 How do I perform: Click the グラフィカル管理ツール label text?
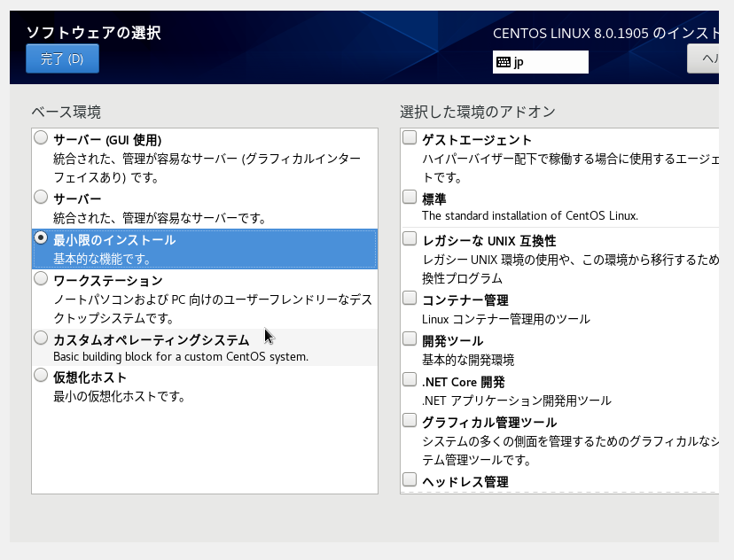[x=489, y=423]
